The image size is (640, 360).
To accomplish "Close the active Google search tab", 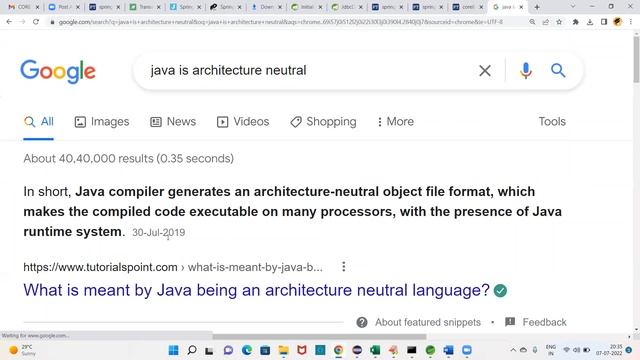I will (x=521, y=7).
